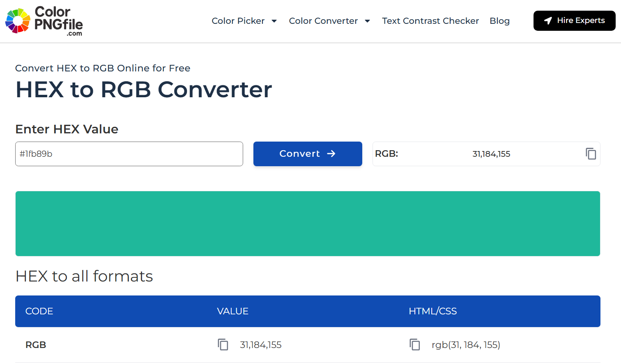Screen dimensions: 621x364
Task: Click the Color PNGfile color wheel logo
Action: (18, 21)
